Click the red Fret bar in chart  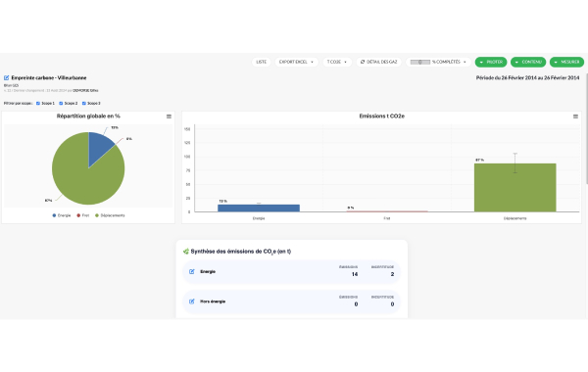coord(387,211)
